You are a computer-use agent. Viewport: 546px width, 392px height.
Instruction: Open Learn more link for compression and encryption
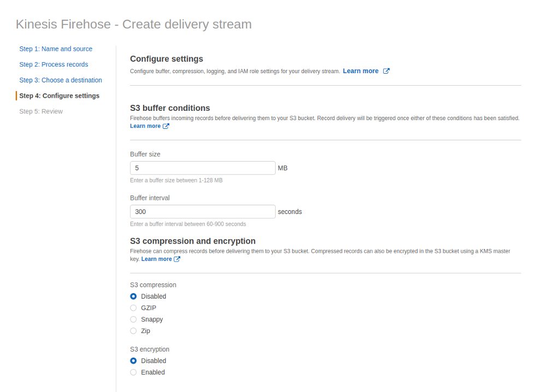click(x=156, y=259)
